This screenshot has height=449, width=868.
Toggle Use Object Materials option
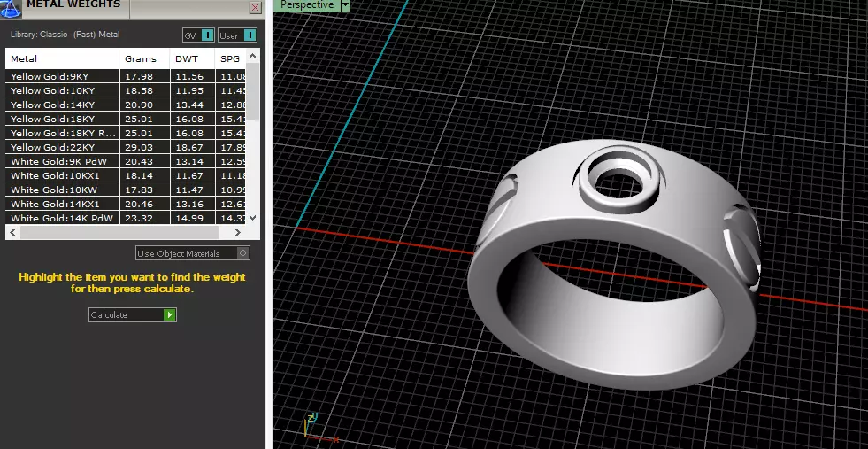[x=193, y=253]
